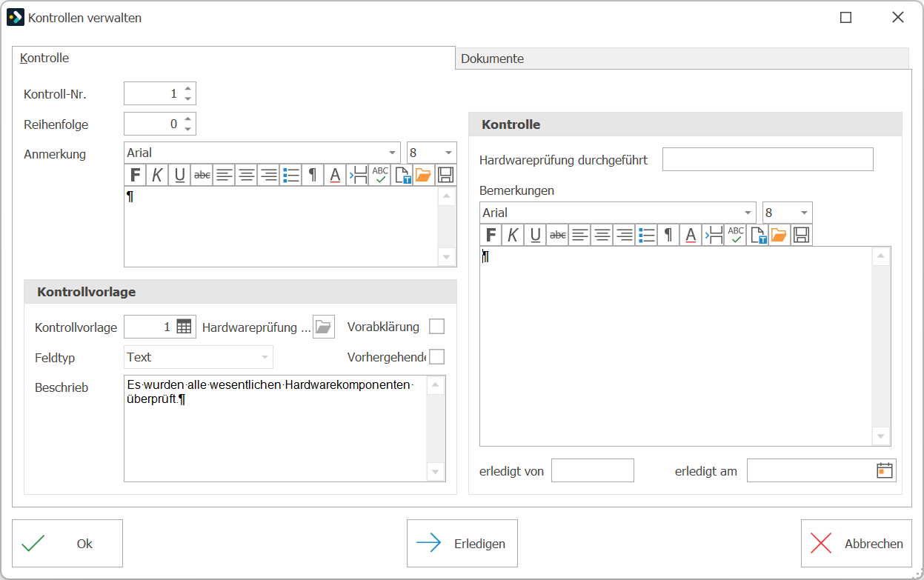Screen dimensions: 924x580
Task: Click the Abbrechen button
Action: click(x=857, y=544)
